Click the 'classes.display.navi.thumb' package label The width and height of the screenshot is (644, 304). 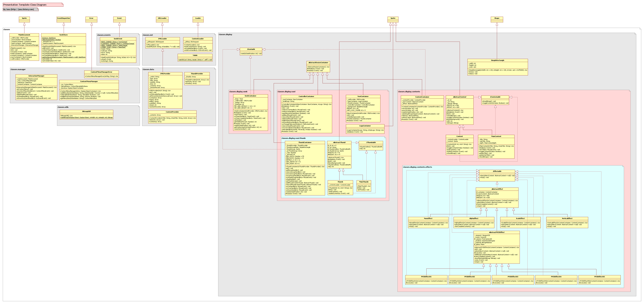[294, 138]
